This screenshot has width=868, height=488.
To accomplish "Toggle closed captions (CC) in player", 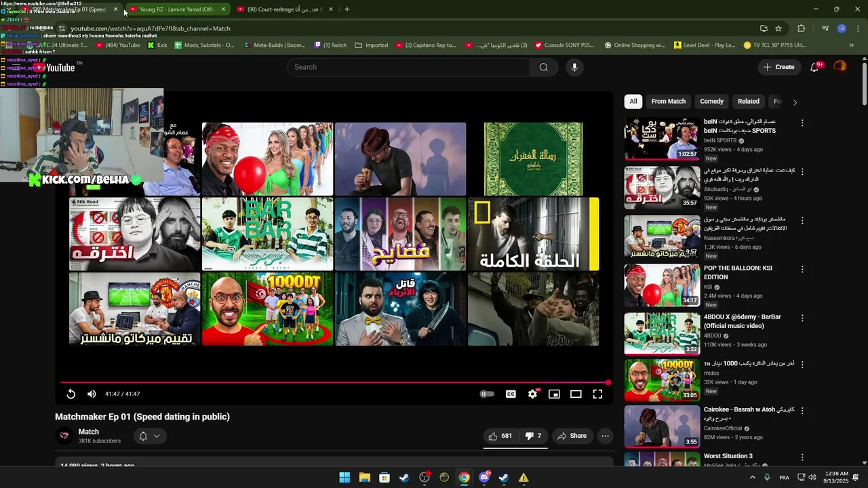I will tap(511, 394).
